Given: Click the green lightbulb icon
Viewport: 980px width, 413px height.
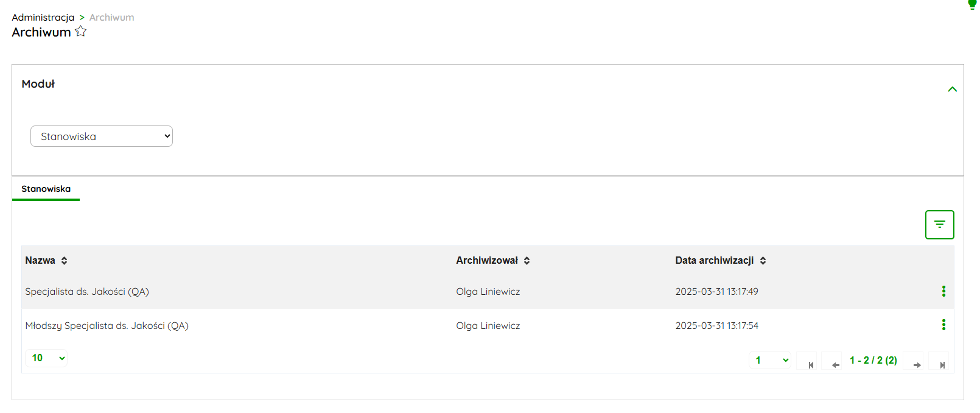Looking at the screenshot, I should [x=972, y=4].
